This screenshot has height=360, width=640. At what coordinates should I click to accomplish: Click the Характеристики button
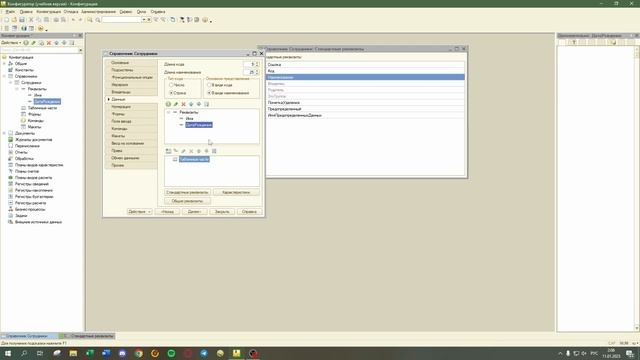tap(236, 192)
